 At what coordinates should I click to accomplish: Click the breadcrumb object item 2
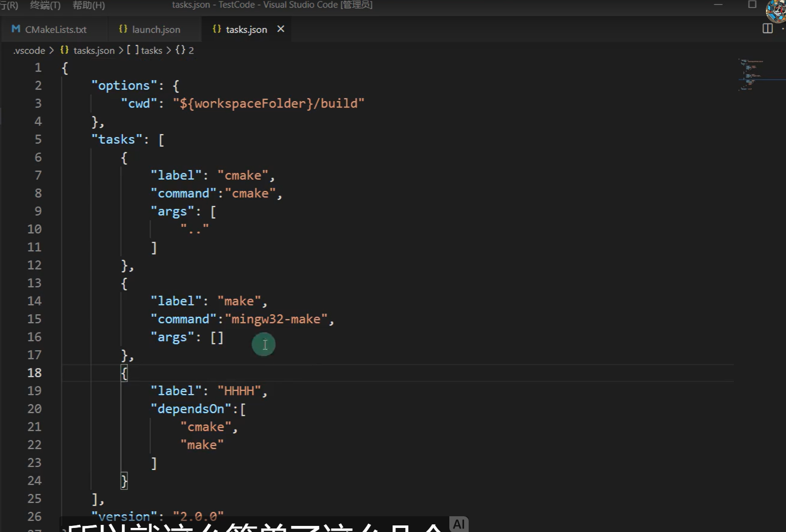(185, 50)
